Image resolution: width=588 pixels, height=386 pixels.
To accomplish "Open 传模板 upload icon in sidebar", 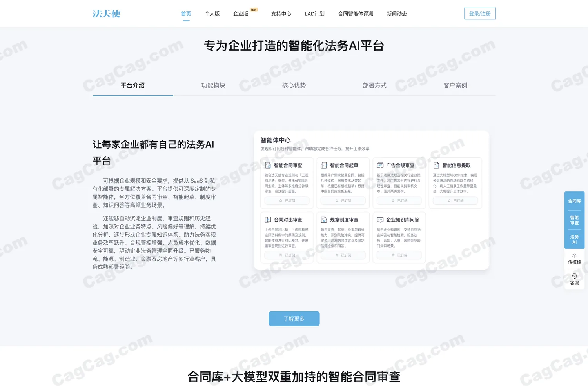I will (574, 256).
